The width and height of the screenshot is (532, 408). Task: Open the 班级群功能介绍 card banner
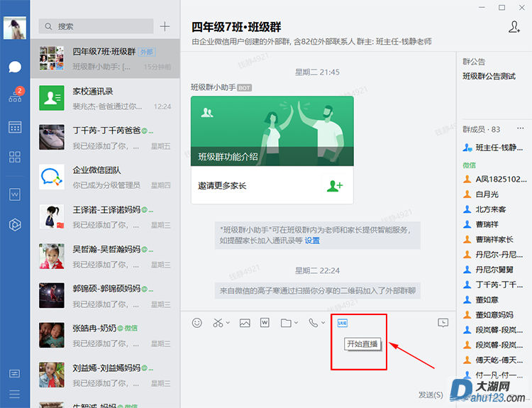coord(272,131)
